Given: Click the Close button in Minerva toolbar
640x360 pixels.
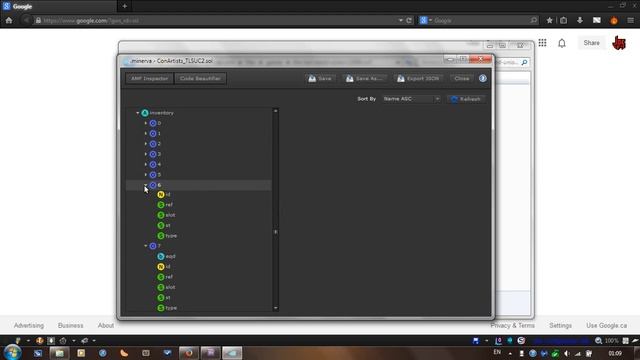Looking at the screenshot, I should tap(462, 78).
